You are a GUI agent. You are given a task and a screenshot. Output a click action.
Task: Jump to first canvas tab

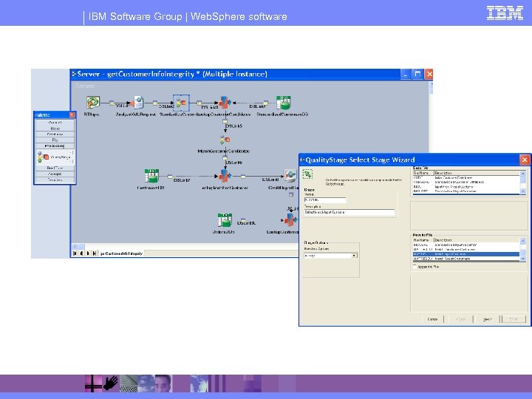(75, 253)
